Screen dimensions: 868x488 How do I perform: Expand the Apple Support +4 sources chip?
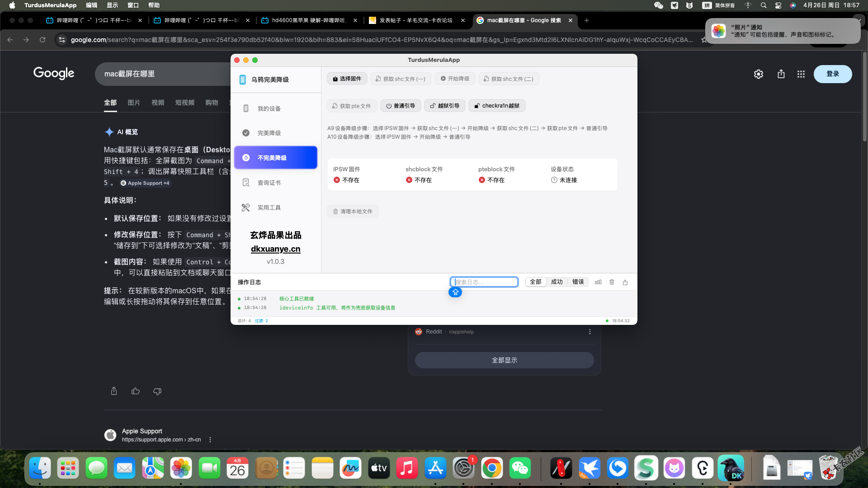pyautogui.click(x=145, y=183)
